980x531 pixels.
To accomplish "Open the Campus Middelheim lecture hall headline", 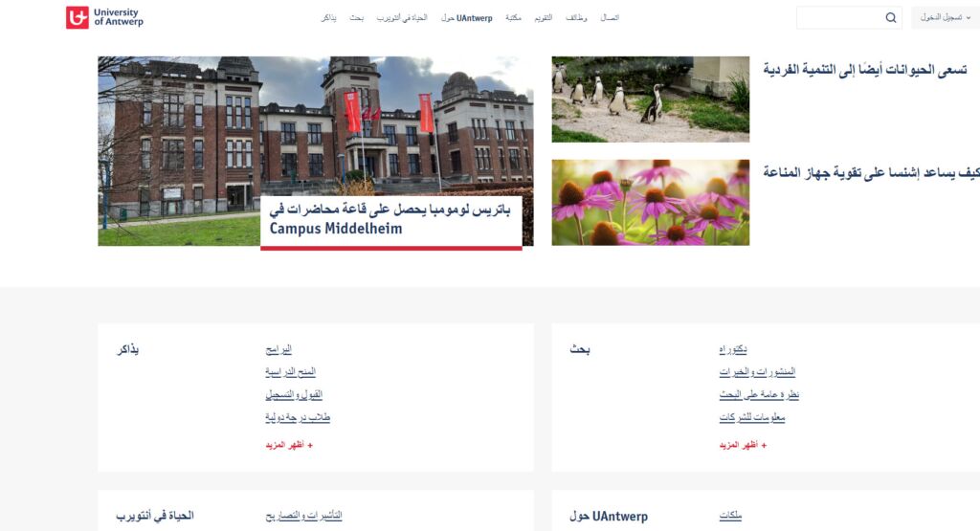I will point(390,219).
